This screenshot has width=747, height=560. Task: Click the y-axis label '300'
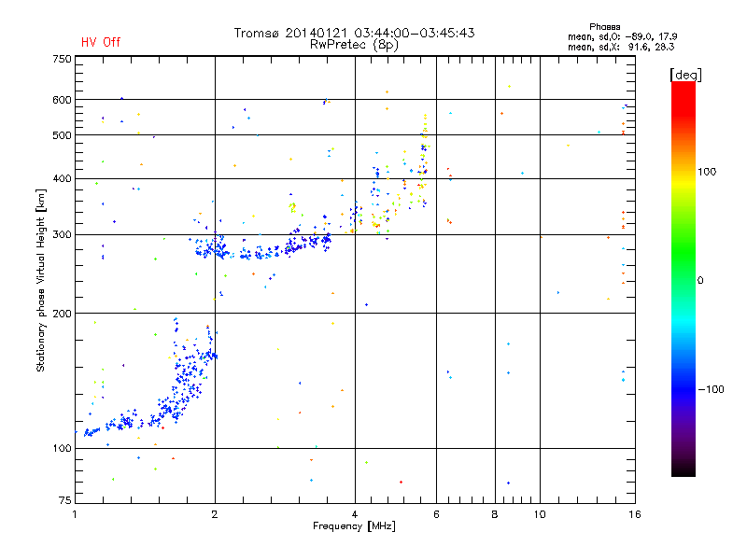(x=62, y=235)
